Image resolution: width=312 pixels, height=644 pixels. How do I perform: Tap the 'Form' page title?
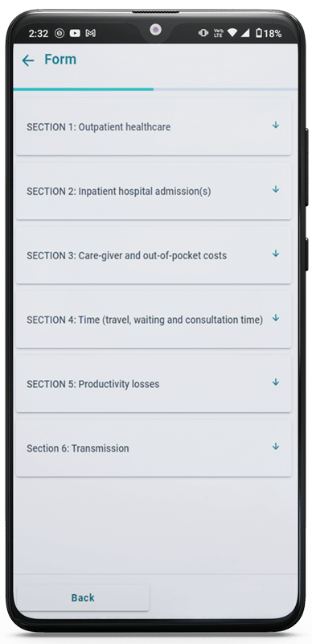60,59
